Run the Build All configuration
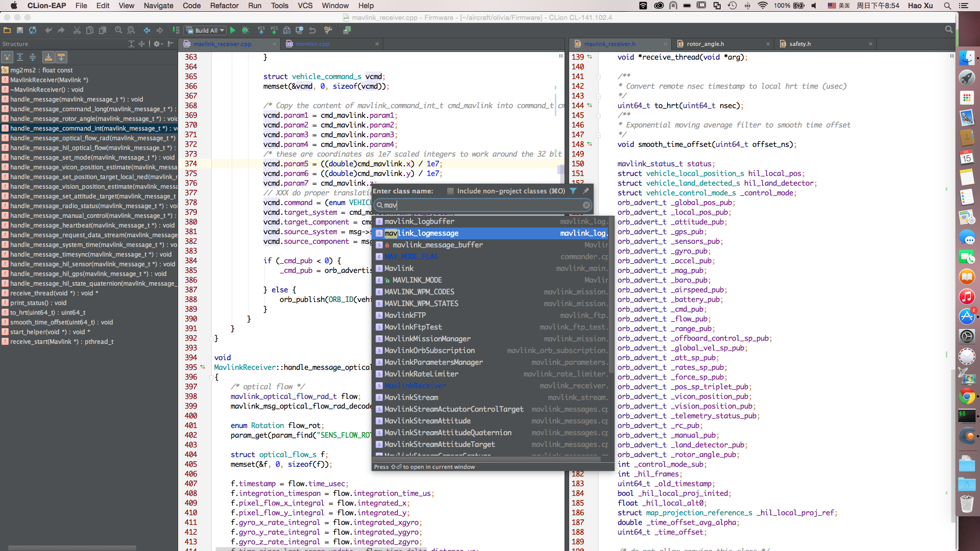Image resolution: width=980 pixels, height=551 pixels. (x=233, y=30)
